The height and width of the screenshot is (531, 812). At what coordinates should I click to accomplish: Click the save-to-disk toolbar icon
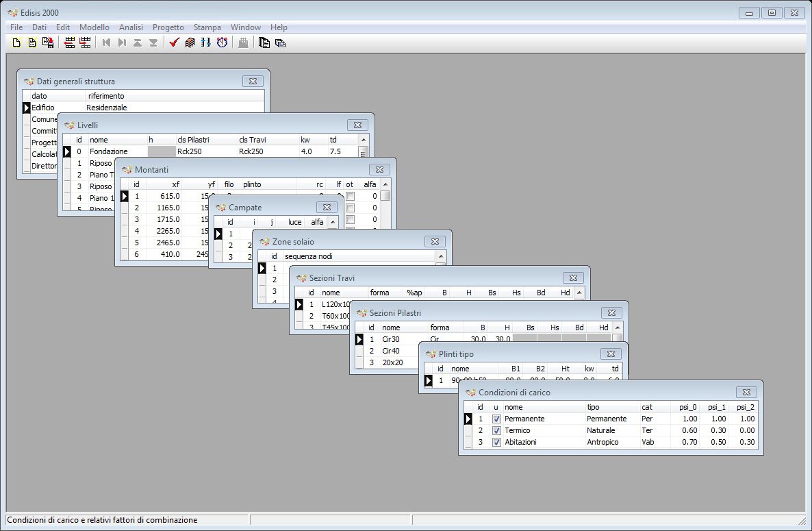(x=48, y=43)
